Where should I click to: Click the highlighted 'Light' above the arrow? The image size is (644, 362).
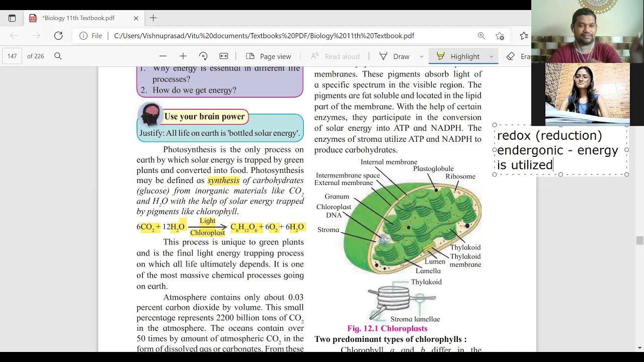pyautogui.click(x=207, y=221)
